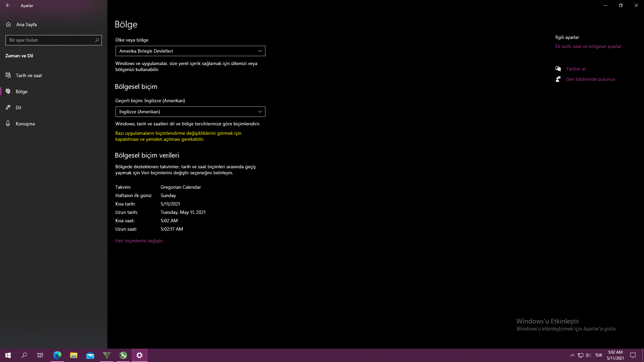Screen dimensions: 644x362
Task: Open File Explorer from taskbar
Action: [74, 355]
